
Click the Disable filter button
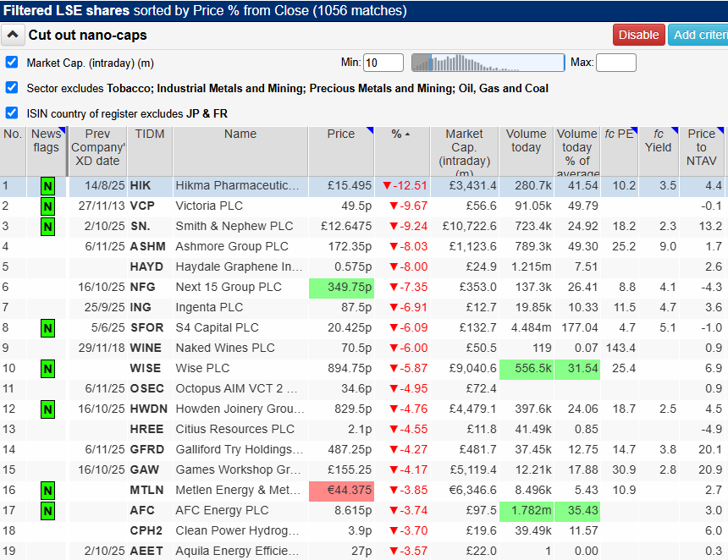[x=638, y=35]
